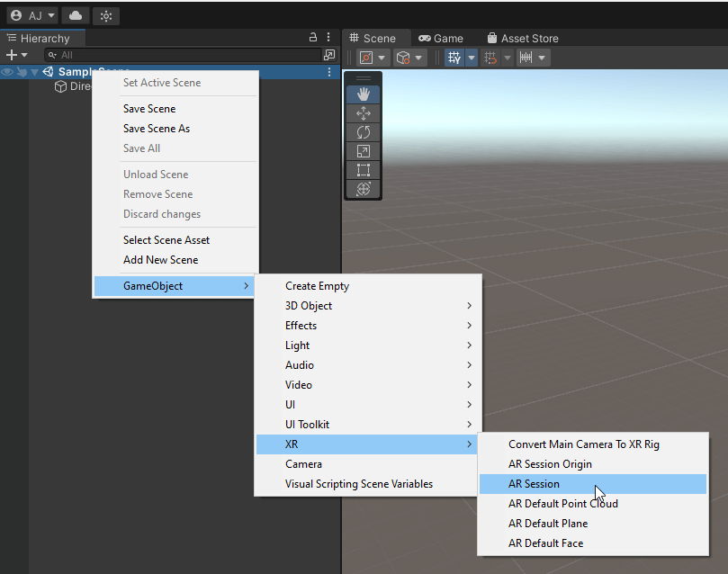728x574 pixels.
Task: Choose the highlighted AR Session entry
Action: tap(593, 484)
